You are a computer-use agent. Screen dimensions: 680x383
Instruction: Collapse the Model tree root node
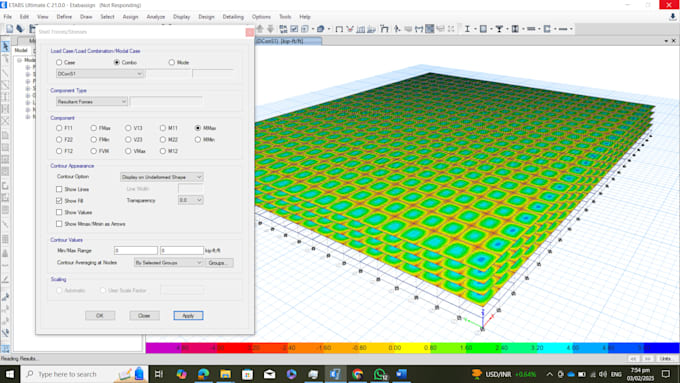(19, 60)
